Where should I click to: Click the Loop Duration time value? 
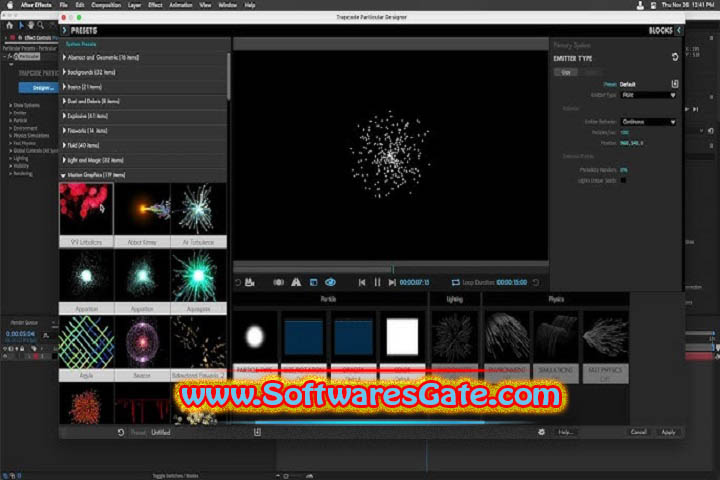pos(512,282)
